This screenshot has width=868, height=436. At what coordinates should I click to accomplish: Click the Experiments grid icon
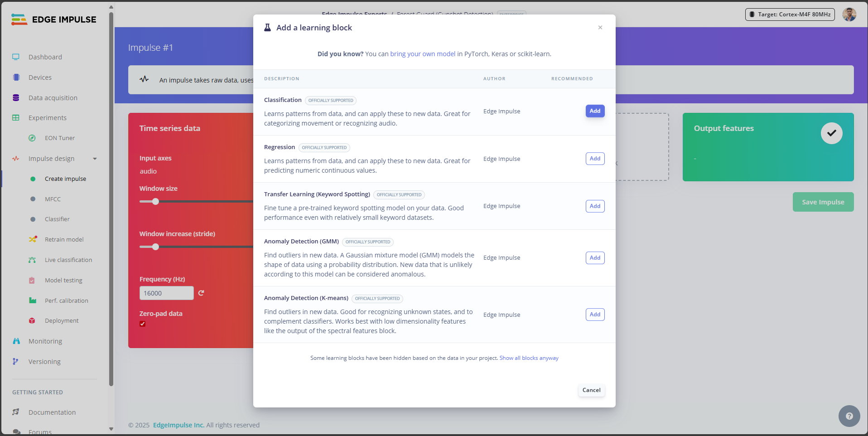tap(16, 118)
